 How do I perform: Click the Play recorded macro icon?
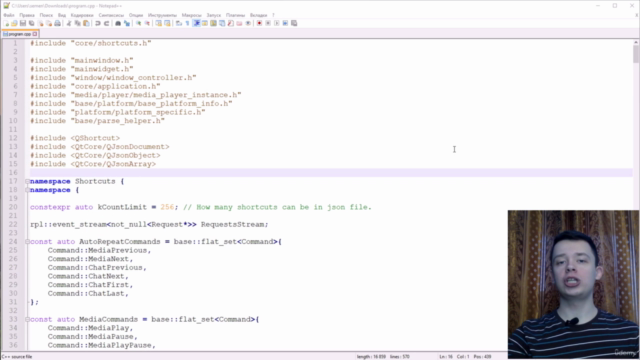point(276,23)
